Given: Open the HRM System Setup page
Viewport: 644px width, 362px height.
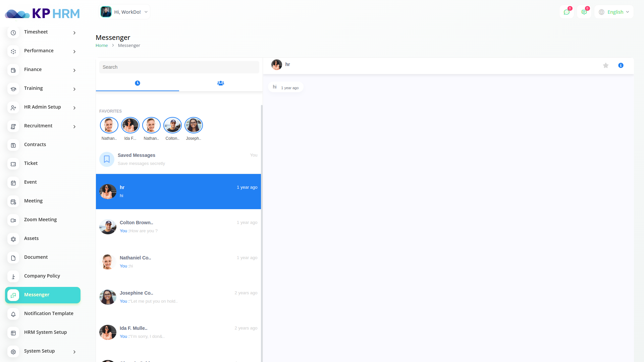Looking at the screenshot, I should (43, 333).
